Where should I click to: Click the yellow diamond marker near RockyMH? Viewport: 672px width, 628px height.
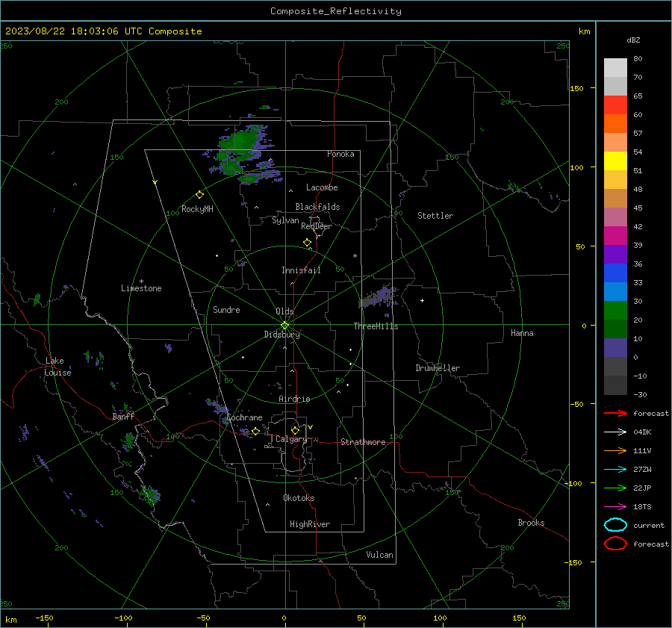coord(199,195)
